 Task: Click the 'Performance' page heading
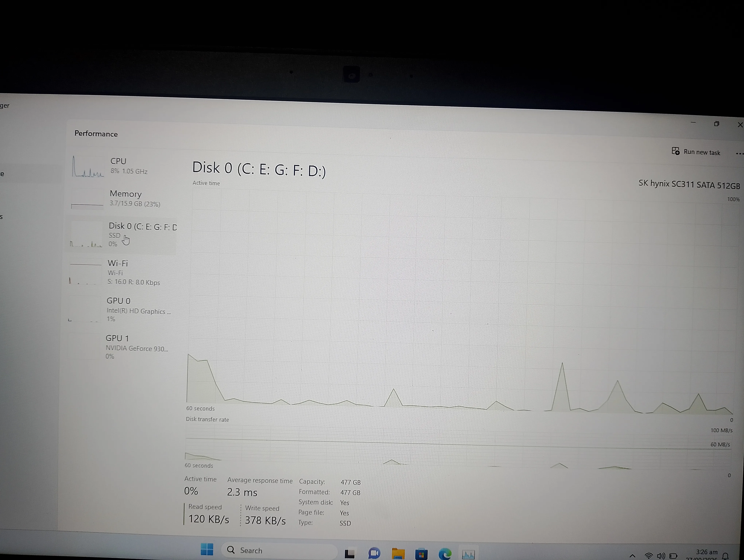coord(96,134)
